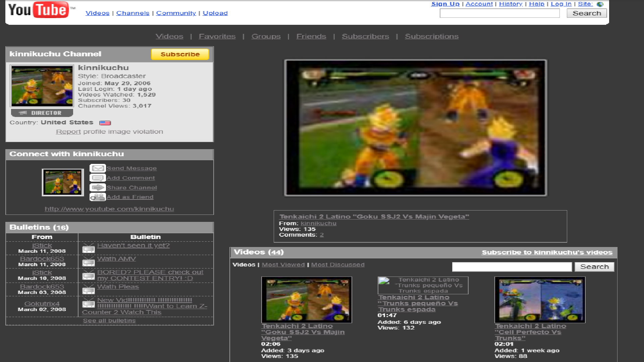Click the Add as Friend people icon
This screenshot has height=362, width=644.
pyautogui.click(x=98, y=197)
